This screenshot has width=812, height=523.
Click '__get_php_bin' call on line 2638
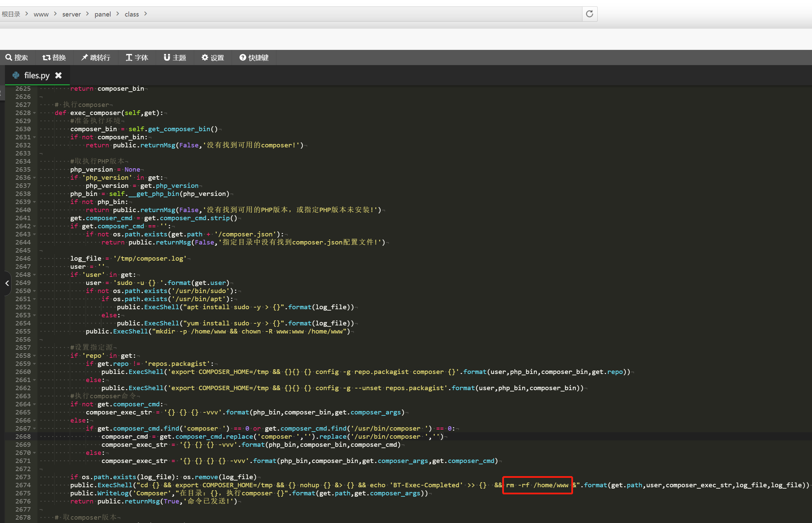[x=153, y=194]
